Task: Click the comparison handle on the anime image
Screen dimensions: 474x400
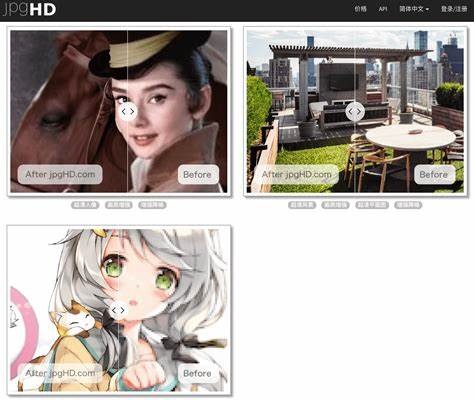Action: (118, 310)
